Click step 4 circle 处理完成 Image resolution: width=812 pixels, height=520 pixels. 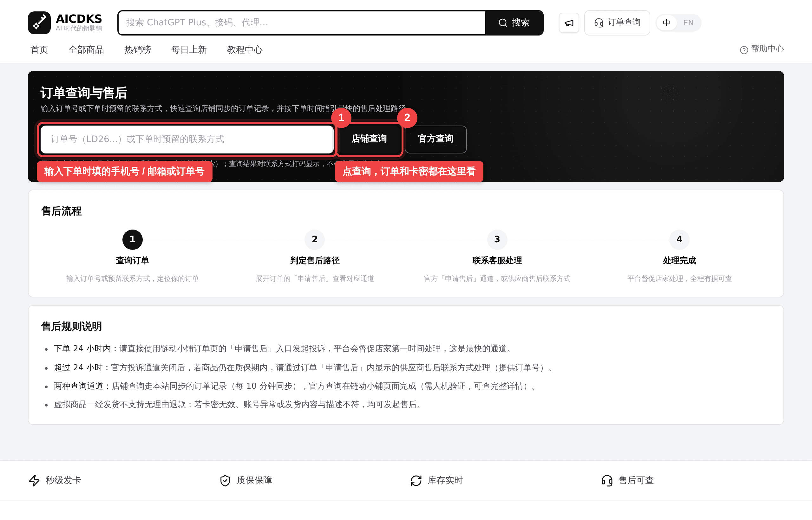point(679,240)
